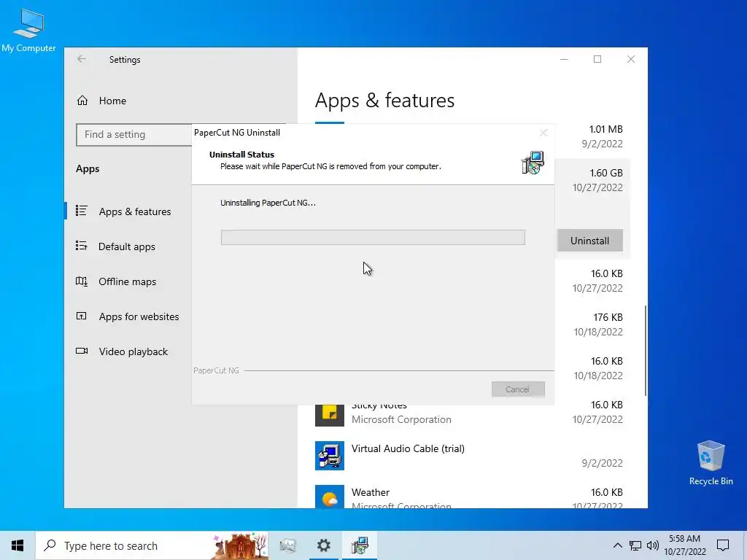
Task: Open the Recycle Bin desktop icon
Action: pyautogui.click(x=711, y=462)
